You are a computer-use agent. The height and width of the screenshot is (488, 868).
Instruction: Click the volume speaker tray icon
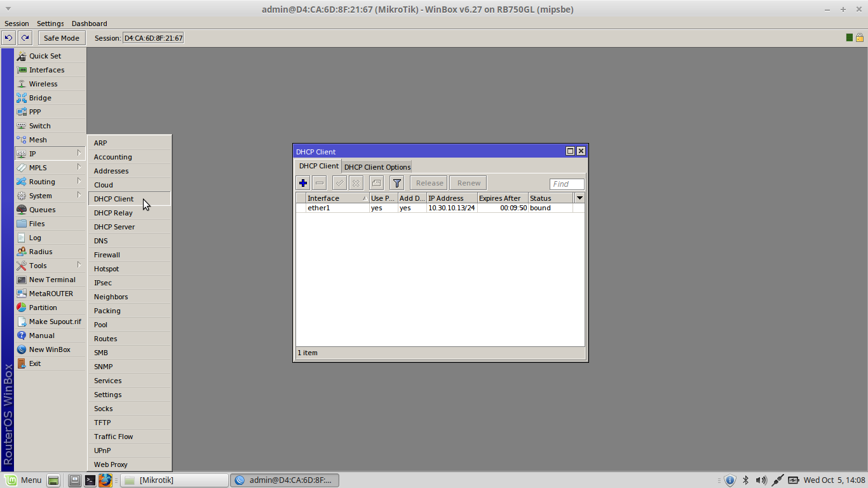pyautogui.click(x=761, y=480)
